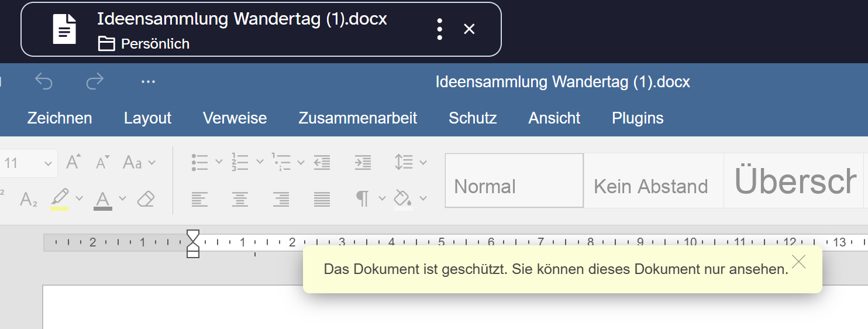
Task: Open the line spacing dropdown
Action: click(x=423, y=162)
